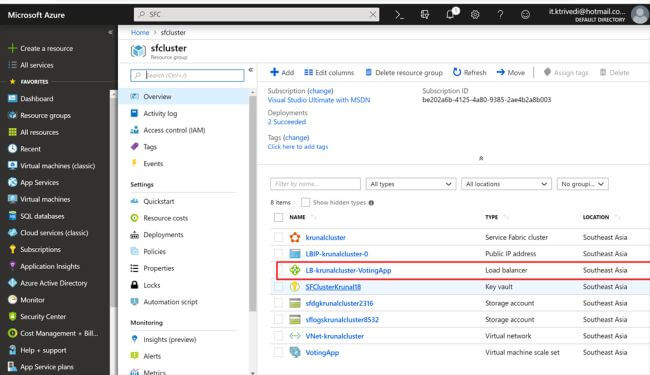This screenshot has height=375, width=650.
Task: Open the notifications bell icon
Action: coord(451,15)
